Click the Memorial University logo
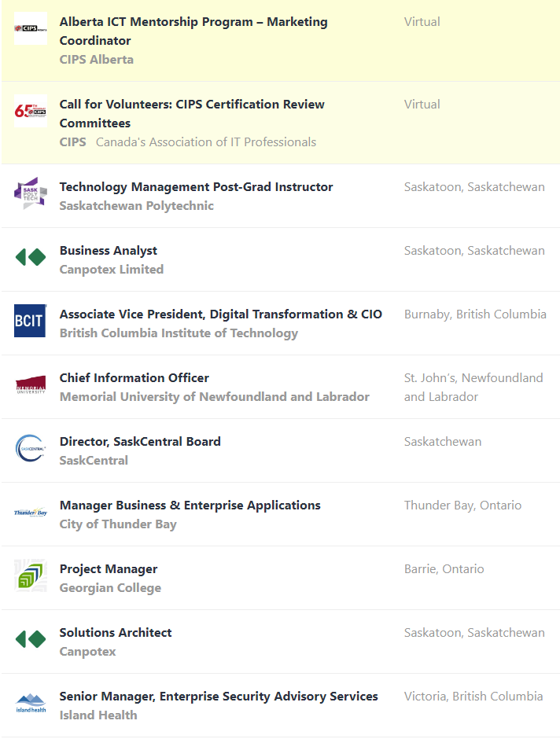This screenshot has height=739, width=560. pyautogui.click(x=31, y=385)
